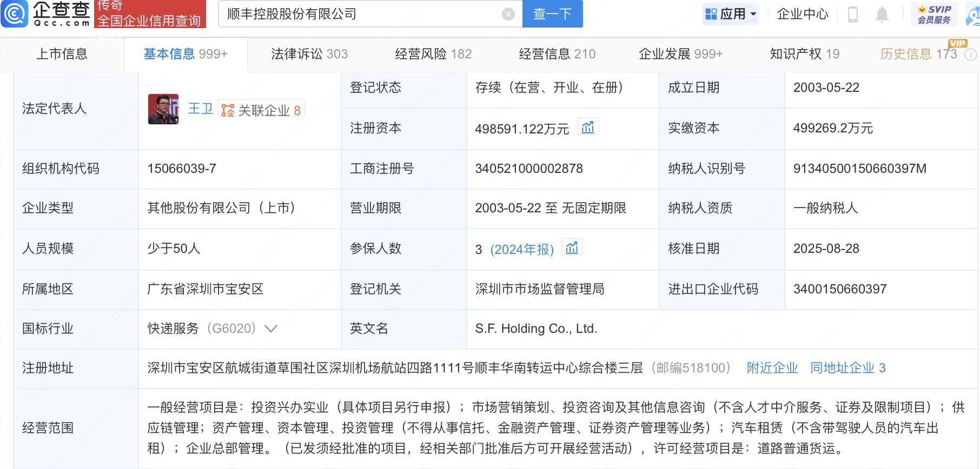Screen dimensions: 980x469
Task: Open 王卫 legal representative link
Action: 200,109
